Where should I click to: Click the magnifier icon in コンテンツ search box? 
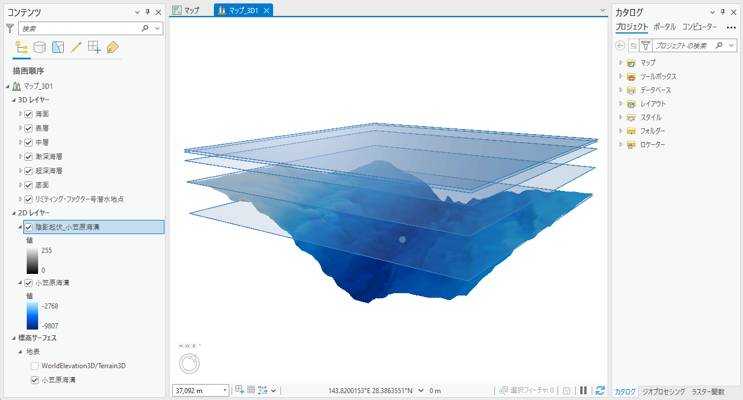point(145,28)
